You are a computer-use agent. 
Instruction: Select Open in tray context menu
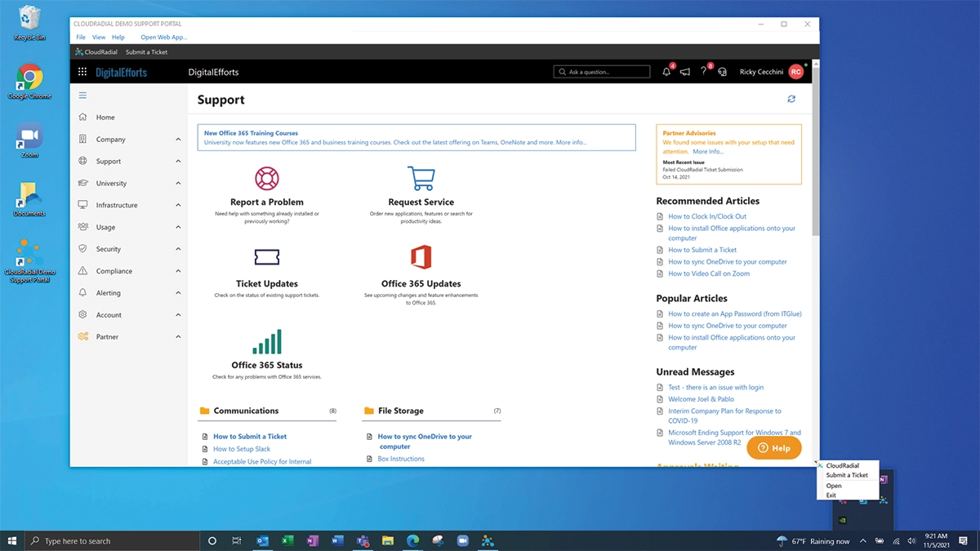[834, 486]
